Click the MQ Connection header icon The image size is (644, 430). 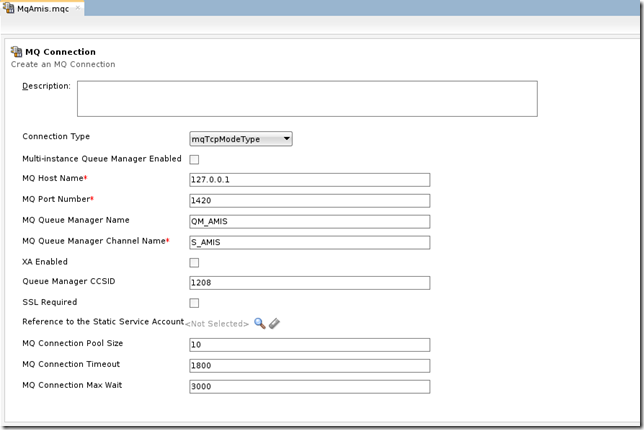tap(15, 51)
